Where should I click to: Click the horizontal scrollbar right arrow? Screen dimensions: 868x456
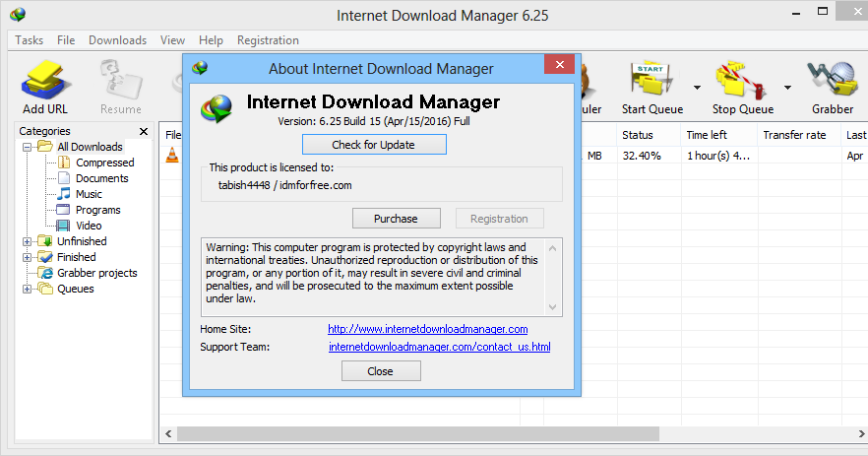(x=861, y=433)
